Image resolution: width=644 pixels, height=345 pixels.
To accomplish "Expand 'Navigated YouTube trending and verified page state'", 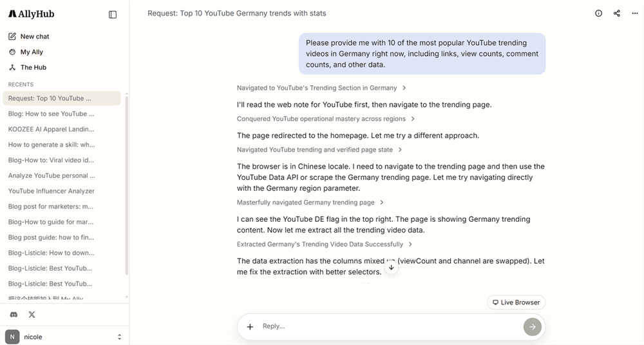I will (319, 150).
